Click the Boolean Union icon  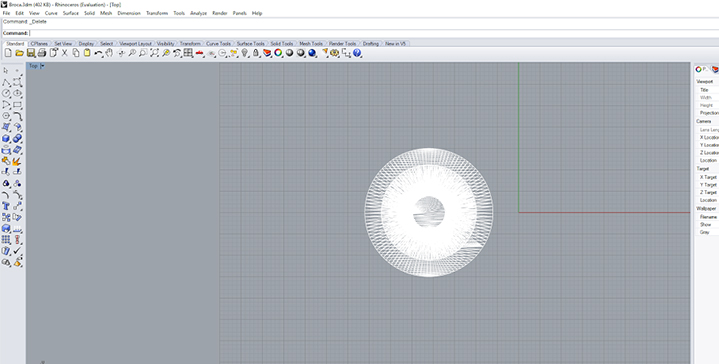(x=17, y=138)
